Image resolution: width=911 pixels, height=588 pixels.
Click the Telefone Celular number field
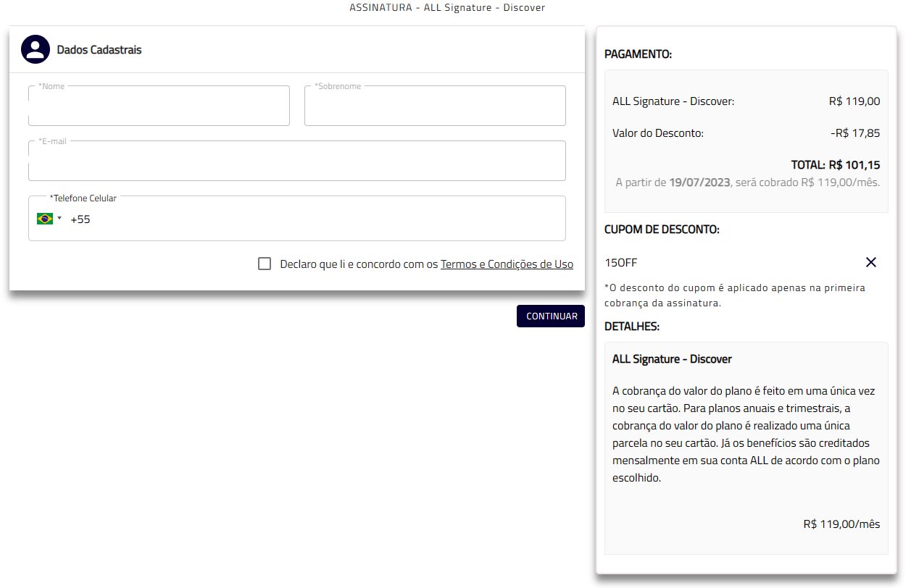(x=297, y=219)
